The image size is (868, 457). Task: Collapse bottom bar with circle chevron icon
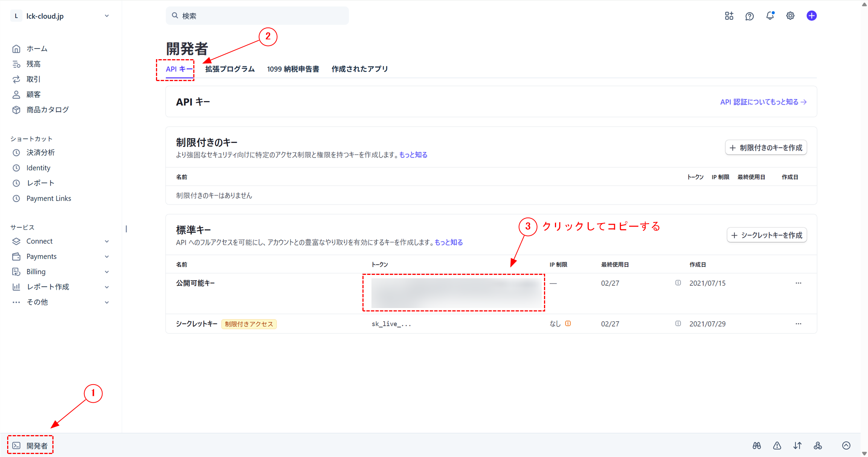[x=846, y=446]
